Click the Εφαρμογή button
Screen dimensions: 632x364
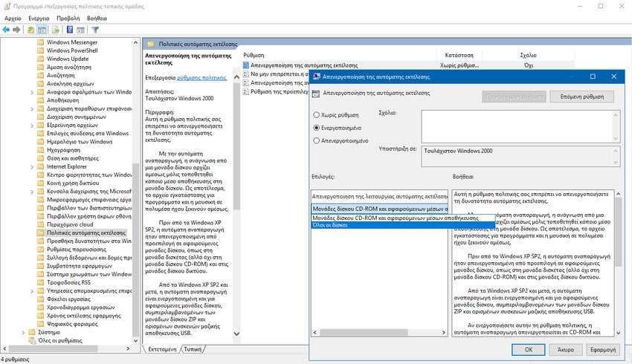pos(602,349)
